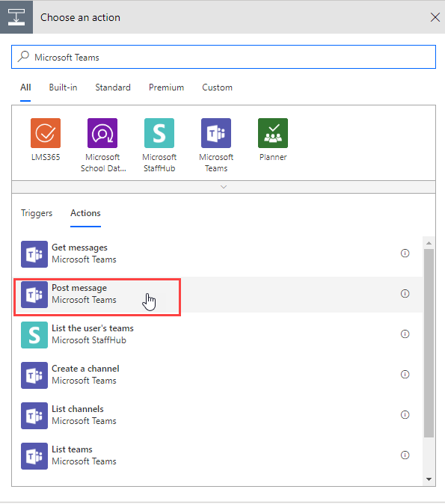Click the scrollbar down arrow in actions list
This screenshot has width=445, height=504.
click(429, 479)
